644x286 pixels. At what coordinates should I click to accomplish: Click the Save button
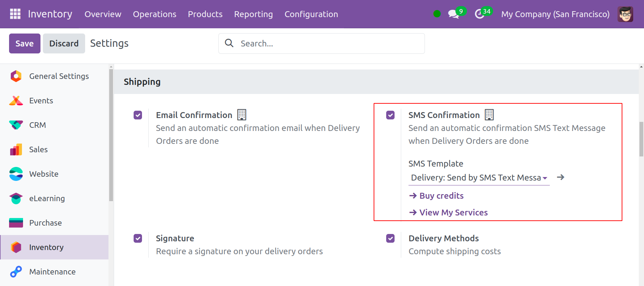click(24, 44)
